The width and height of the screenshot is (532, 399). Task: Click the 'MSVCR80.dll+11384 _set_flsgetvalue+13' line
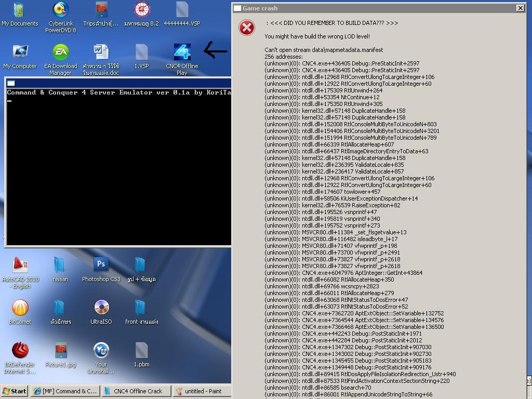pyautogui.click(x=335, y=232)
